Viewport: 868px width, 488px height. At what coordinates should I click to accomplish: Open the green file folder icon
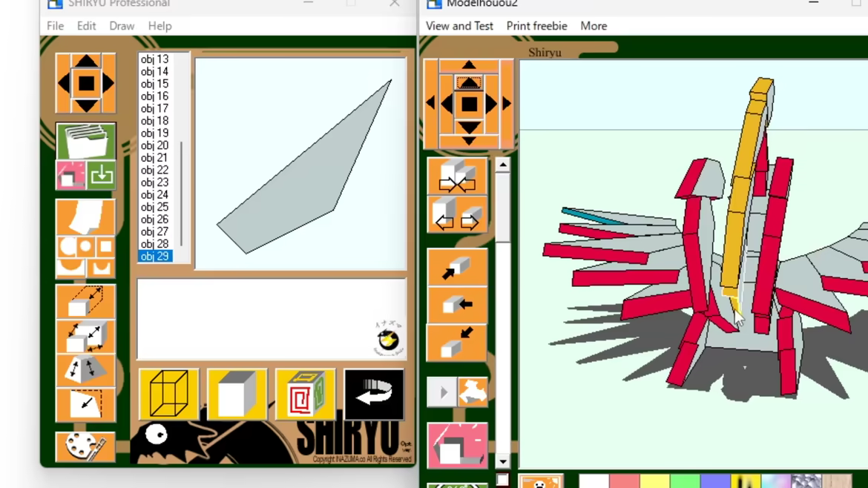[86, 140]
